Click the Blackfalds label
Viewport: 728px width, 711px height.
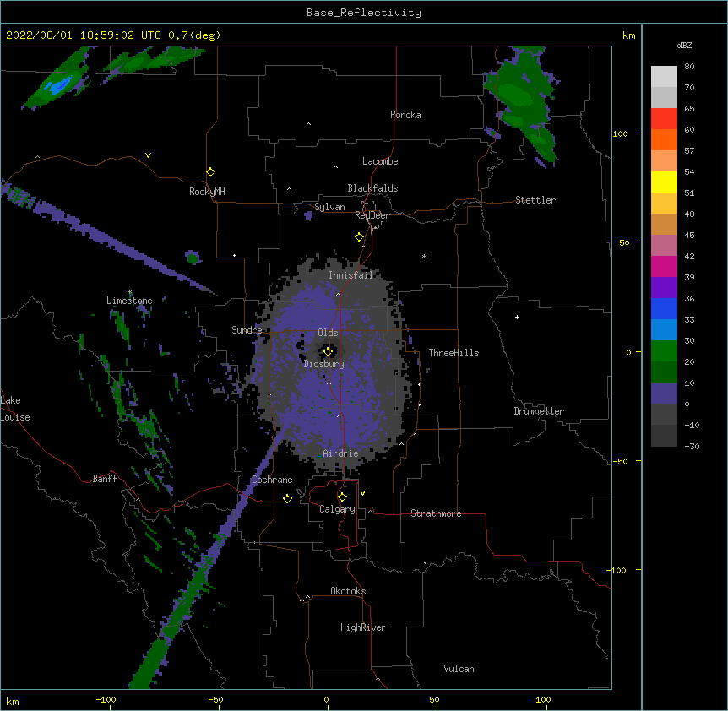[372, 188]
